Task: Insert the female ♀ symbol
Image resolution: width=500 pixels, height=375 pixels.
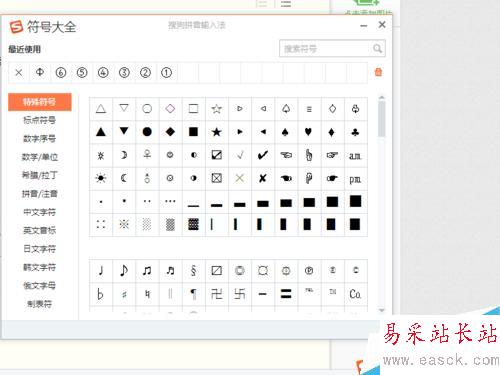Action: pyautogui.click(x=147, y=155)
